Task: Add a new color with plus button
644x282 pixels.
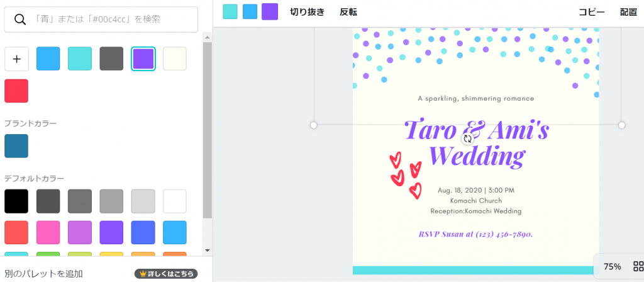Action: pyautogui.click(x=16, y=59)
